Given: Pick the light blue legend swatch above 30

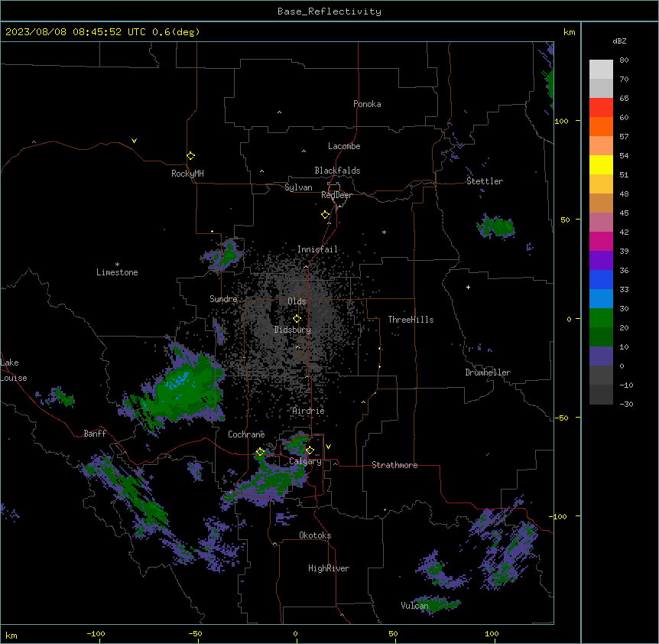Looking at the screenshot, I should (601, 298).
